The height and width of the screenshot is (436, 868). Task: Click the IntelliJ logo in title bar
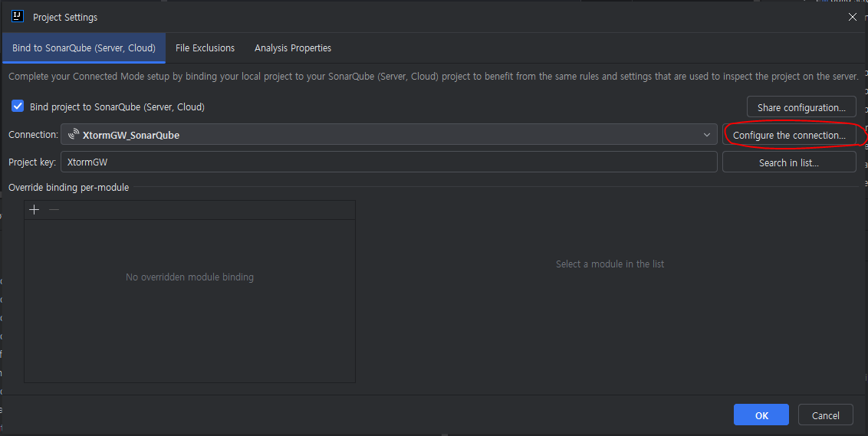(x=17, y=16)
